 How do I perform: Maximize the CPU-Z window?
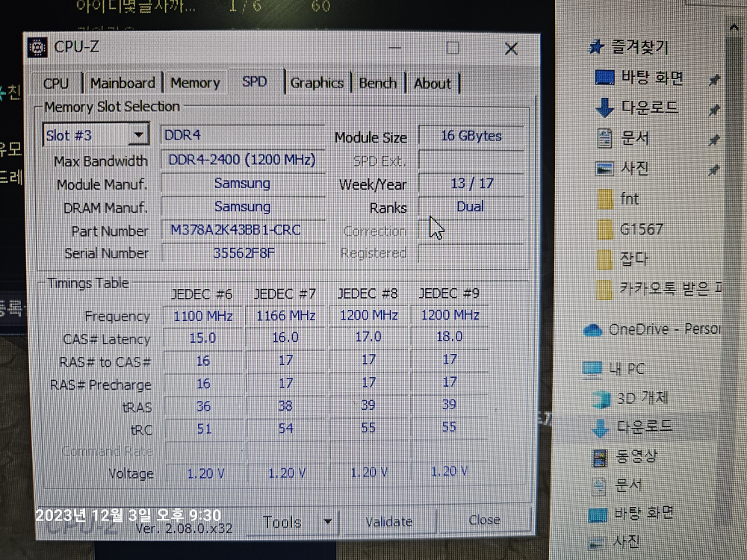click(453, 48)
